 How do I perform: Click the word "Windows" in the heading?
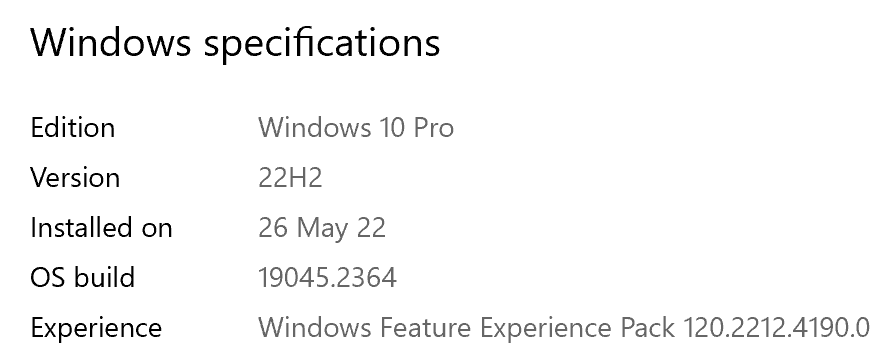(111, 42)
